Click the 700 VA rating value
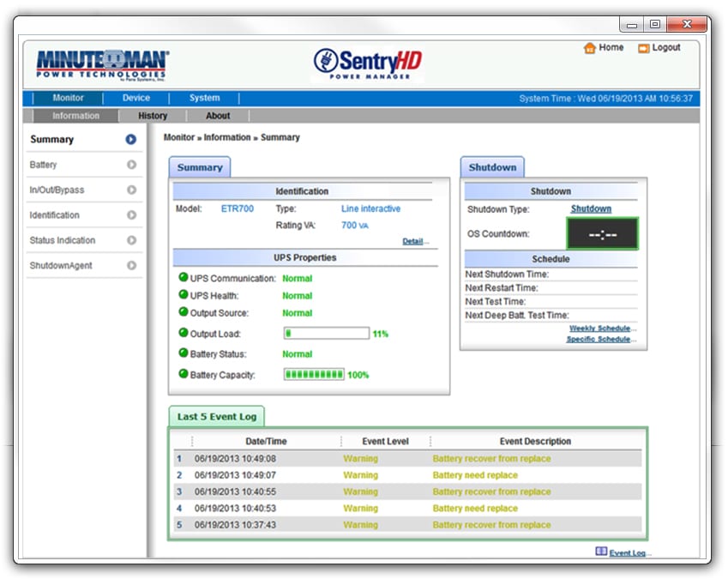The height and width of the screenshot is (585, 728). point(355,226)
